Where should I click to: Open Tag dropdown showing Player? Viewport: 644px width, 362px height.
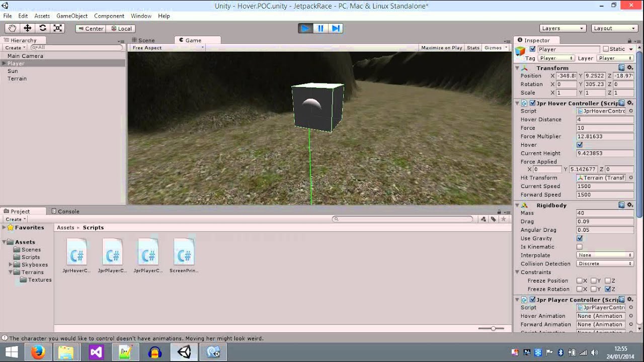556,58
